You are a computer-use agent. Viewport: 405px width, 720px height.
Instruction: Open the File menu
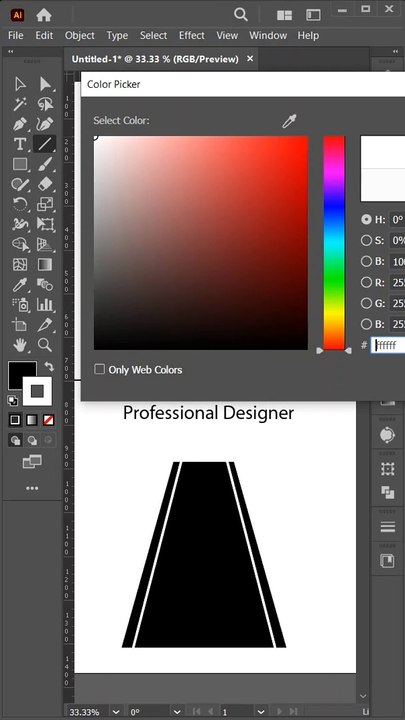click(x=16, y=35)
